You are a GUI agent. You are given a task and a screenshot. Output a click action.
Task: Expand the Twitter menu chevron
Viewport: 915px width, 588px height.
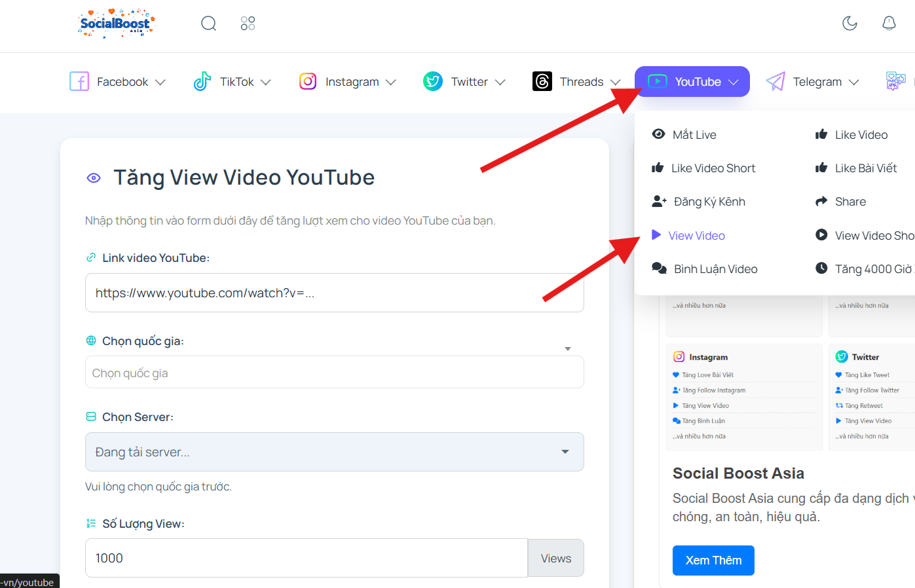(x=500, y=83)
